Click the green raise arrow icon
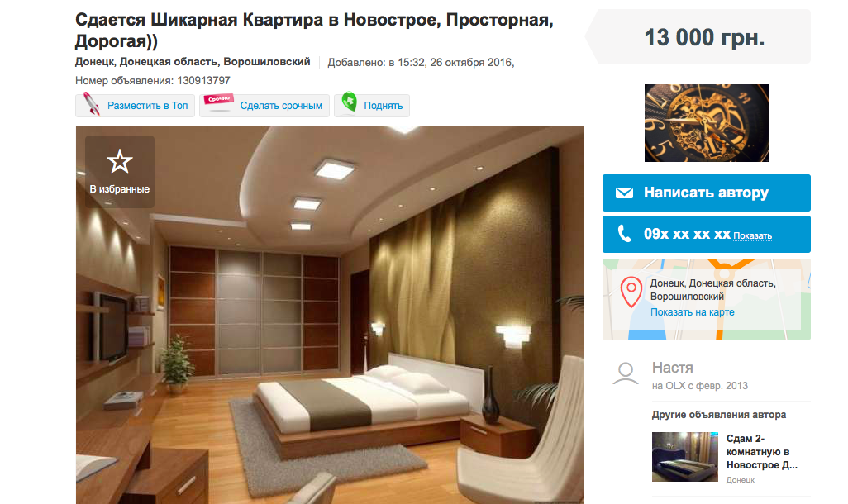Viewport: 848px width, 504px height. point(350,101)
